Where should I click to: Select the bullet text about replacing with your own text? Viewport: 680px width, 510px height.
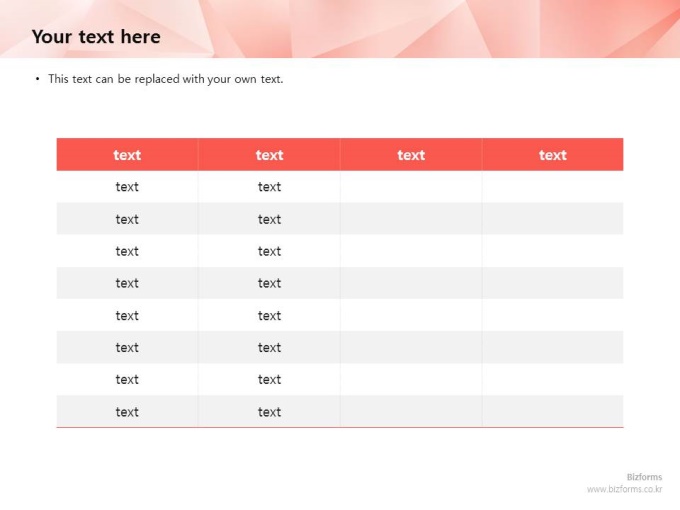coord(165,79)
